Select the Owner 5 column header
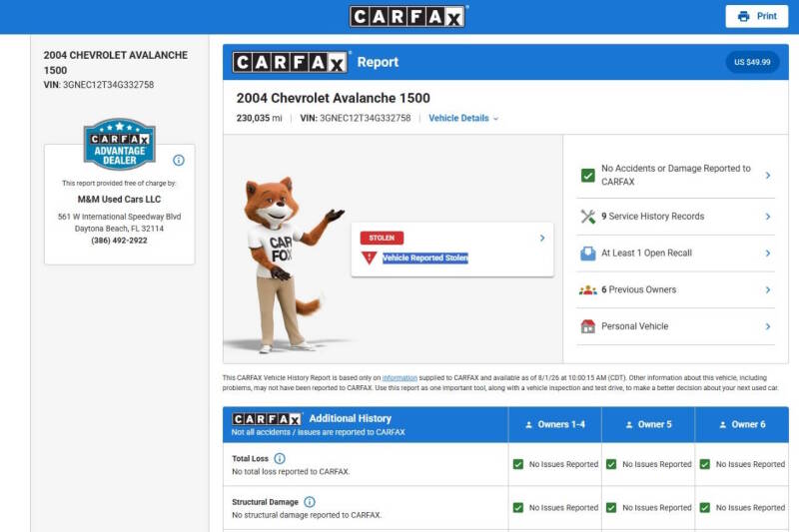The width and height of the screenshot is (799, 532). point(648,424)
